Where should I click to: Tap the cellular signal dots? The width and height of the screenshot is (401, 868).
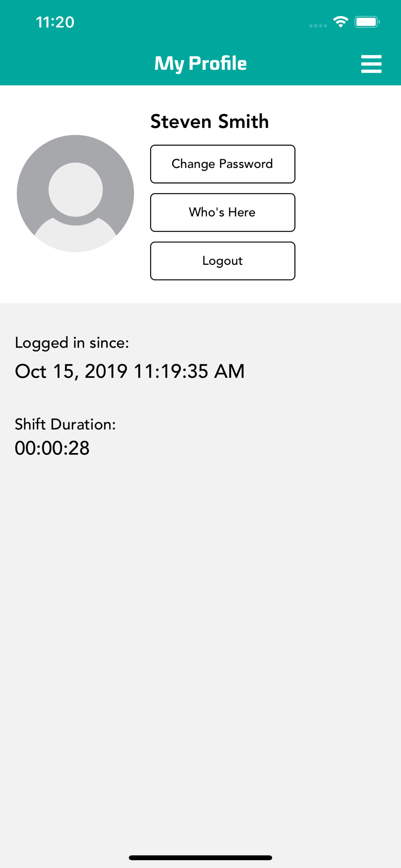(318, 26)
